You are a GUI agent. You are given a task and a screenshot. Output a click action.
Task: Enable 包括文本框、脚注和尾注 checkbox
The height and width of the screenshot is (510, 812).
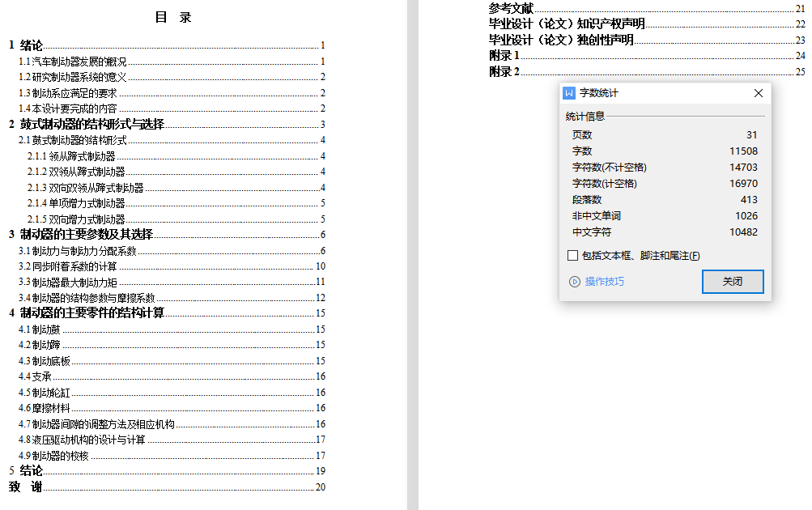(572, 255)
